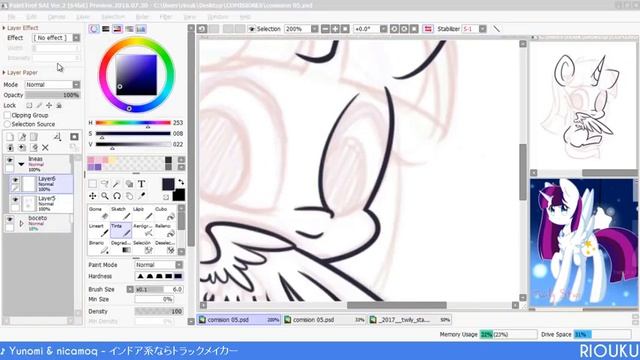Choose the Degradado gradient tool
Viewport: 640px width, 360px height.
pyautogui.click(x=121, y=247)
